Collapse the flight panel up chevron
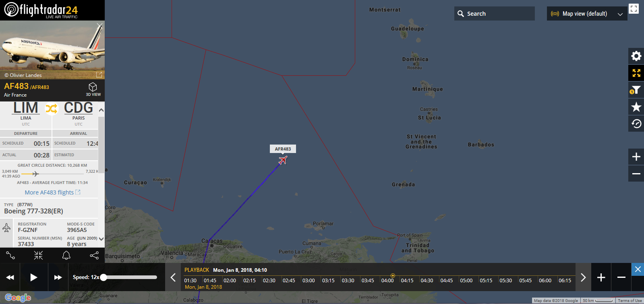This screenshot has height=304, width=644. pos(101,110)
